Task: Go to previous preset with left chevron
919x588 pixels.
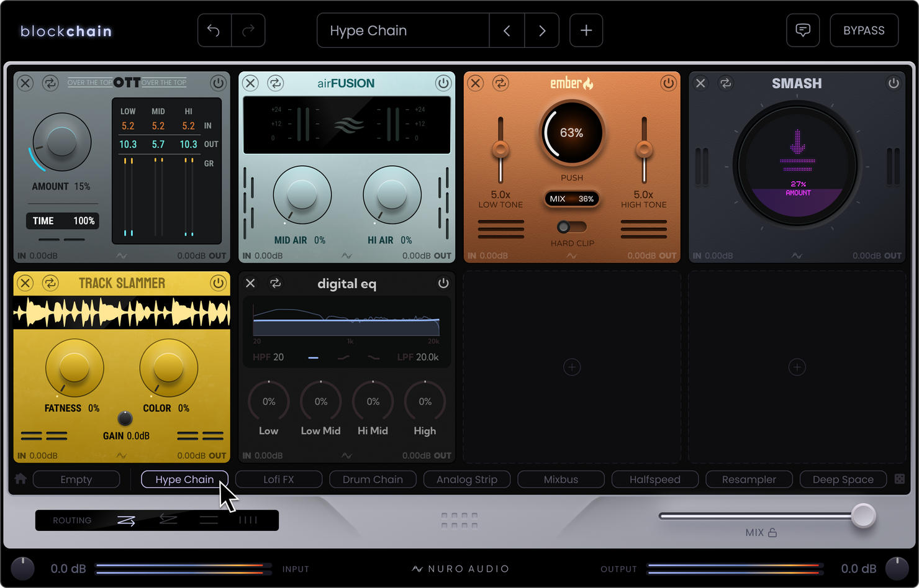Action: click(x=507, y=30)
